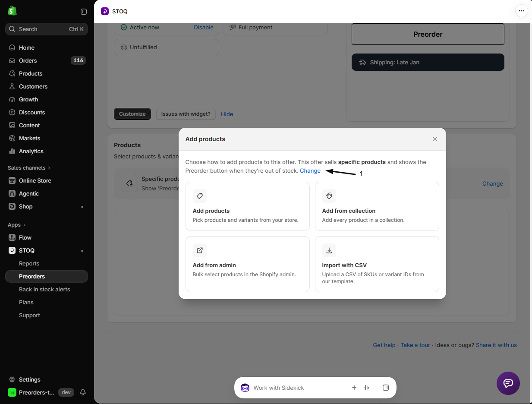The image size is (532, 404).
Task: Toggle the Sidekick side panel icon
Action: [386, 388]
